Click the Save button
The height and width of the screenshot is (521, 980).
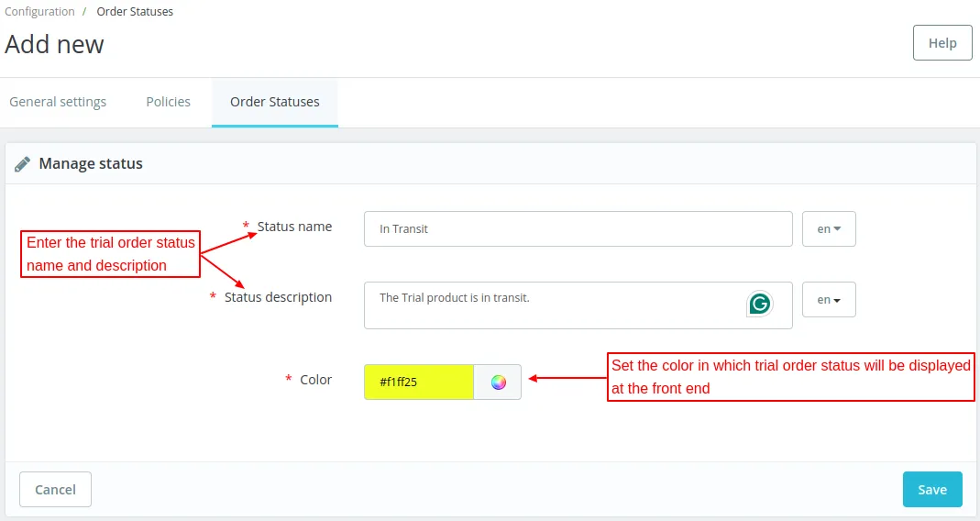(x=931, y=490)
